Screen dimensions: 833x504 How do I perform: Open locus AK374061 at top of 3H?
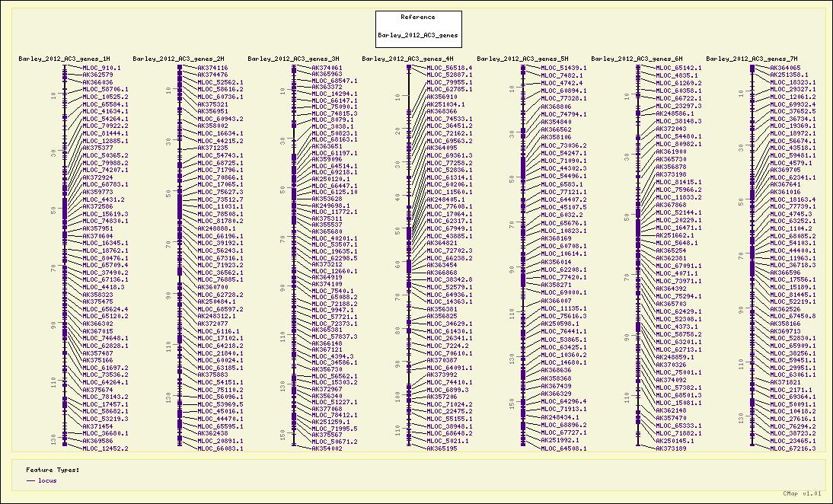coord(327,68)
